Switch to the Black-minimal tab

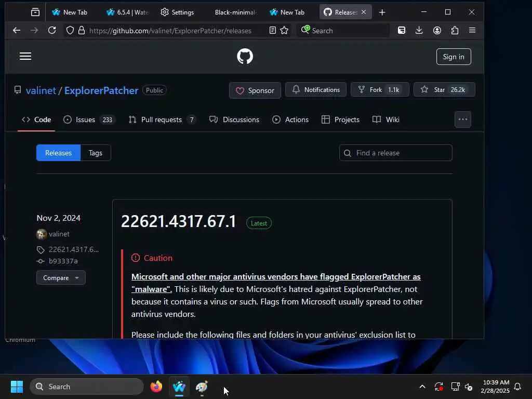(x=236, y=12)
